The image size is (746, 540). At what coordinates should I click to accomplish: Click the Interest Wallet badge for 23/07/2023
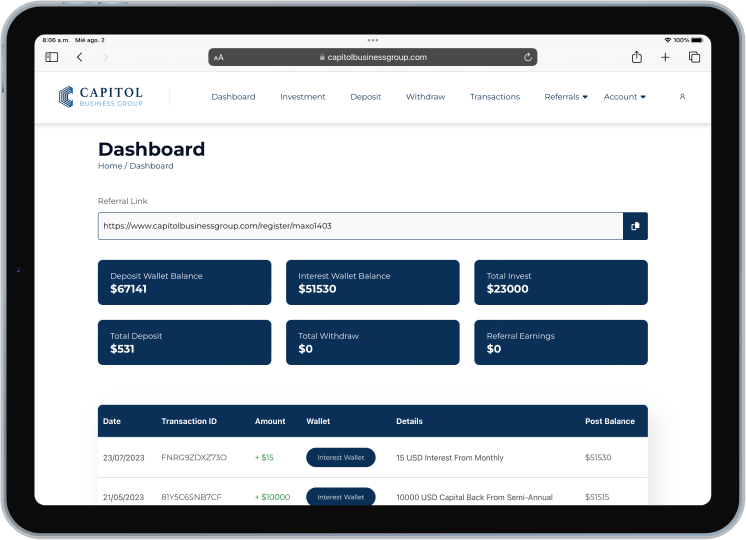(341, 457)
